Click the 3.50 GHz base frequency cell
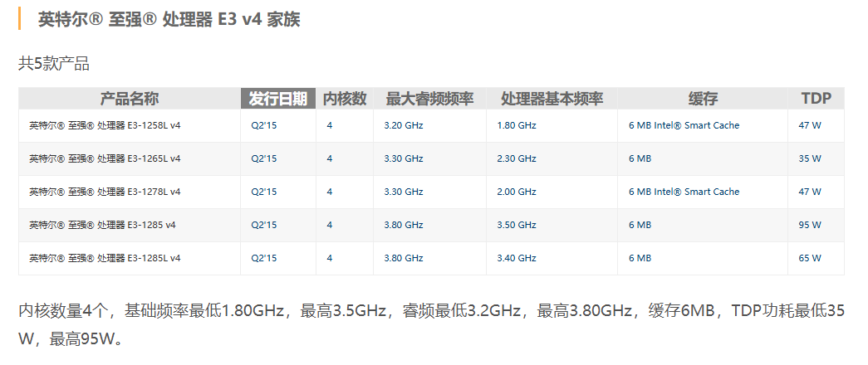The height and width of the screenshot is (365, 868). coord(516,225)
